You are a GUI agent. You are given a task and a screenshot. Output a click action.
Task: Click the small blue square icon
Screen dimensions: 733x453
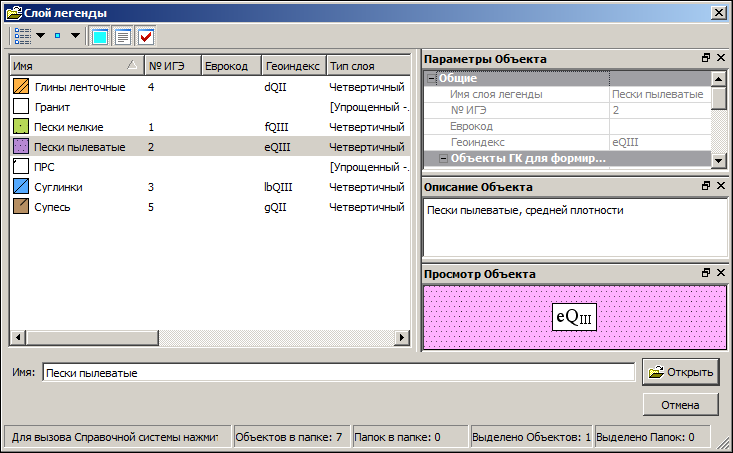tap(57, 36)
